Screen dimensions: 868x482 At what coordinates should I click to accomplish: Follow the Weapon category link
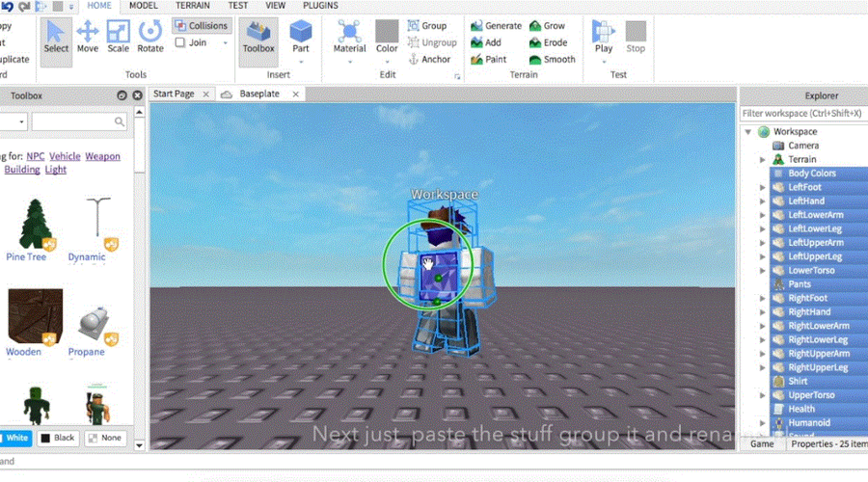pos(102,156)
